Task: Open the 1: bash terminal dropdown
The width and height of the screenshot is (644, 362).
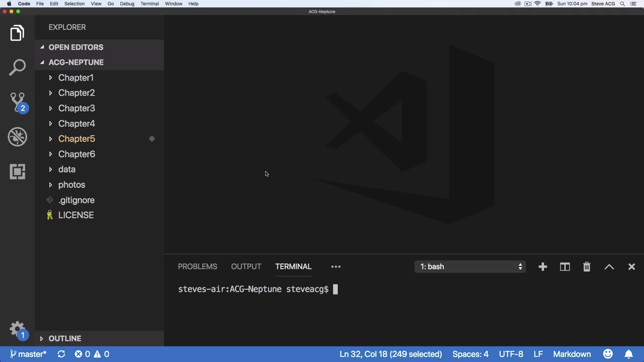Action: point(470,266)
